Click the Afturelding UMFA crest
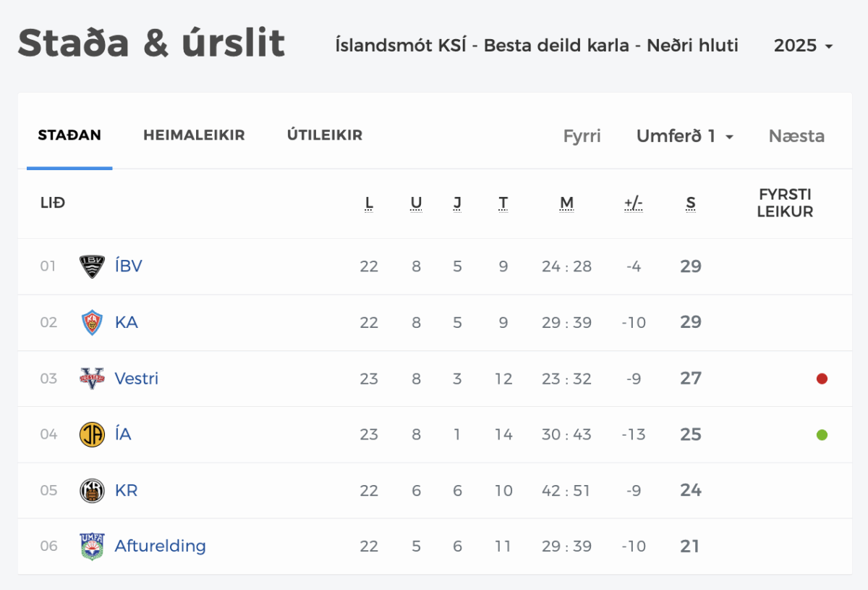The image size is (868, 590). click(92, 547)
